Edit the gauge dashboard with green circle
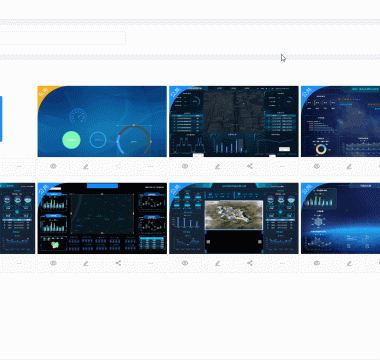 86,166
